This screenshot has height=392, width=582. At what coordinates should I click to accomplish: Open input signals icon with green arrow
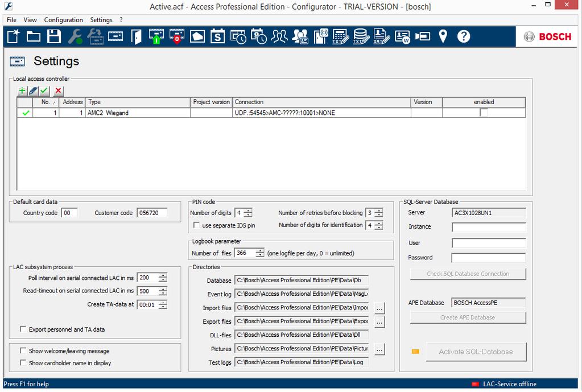click(156, 36)
